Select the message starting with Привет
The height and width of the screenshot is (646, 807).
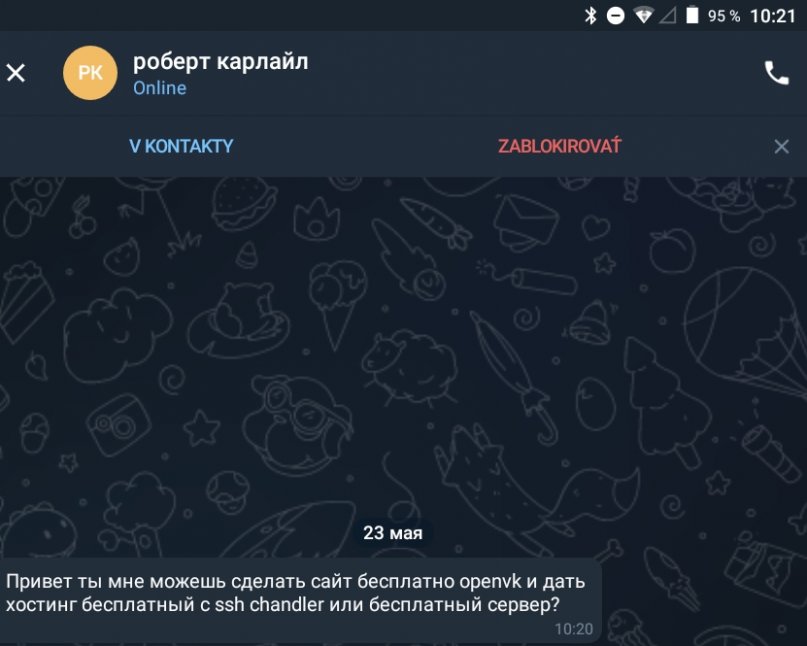click(301, 600)
